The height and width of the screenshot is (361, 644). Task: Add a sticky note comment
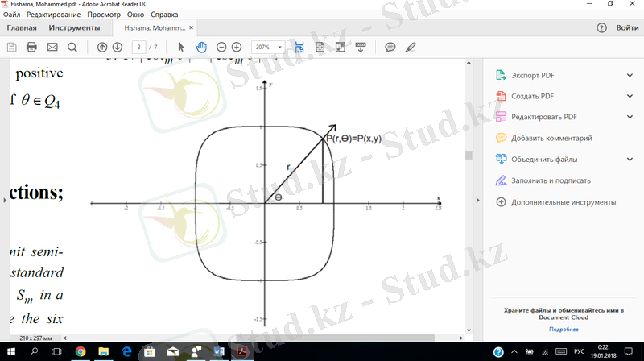point(390,48)
